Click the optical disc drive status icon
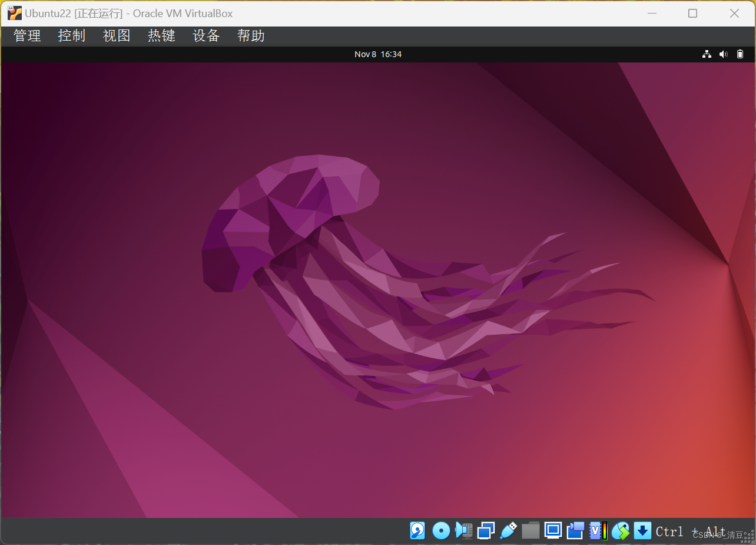The image size is (756, 545). (x=441, y=531)
